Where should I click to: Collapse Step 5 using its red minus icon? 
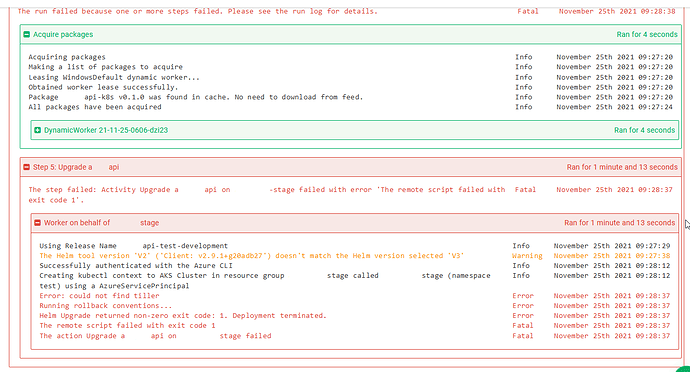click(x=26, y=167)
